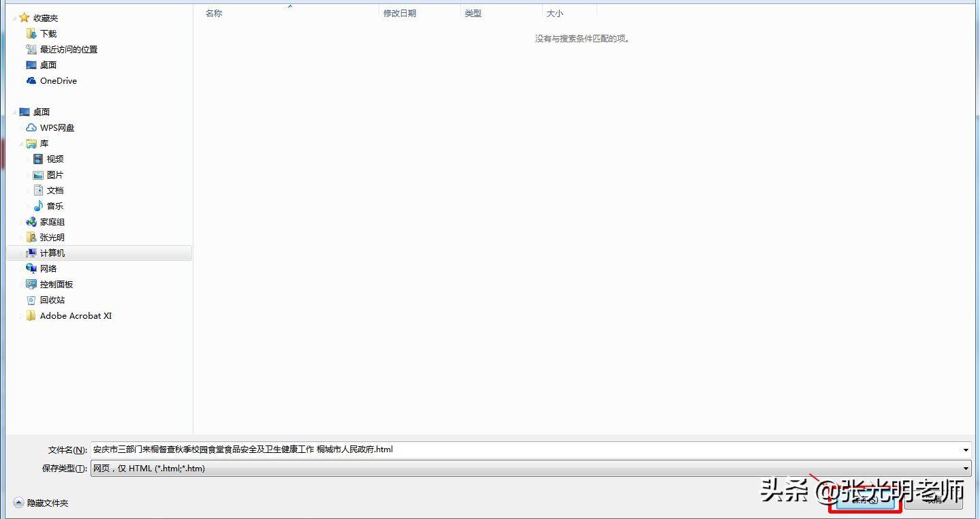
Task: Open the 控制面板 control panel icon
Action: coord(31,284)
